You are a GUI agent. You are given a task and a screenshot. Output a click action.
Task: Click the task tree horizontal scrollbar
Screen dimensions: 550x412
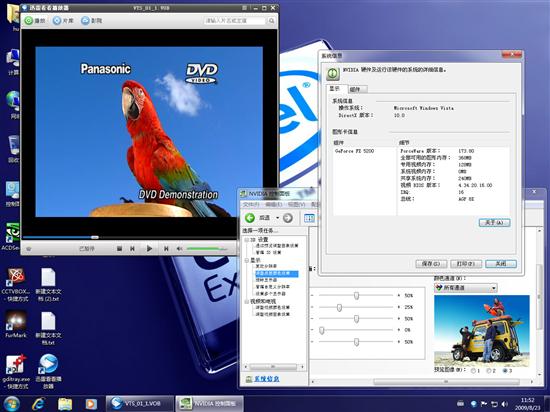274,367
